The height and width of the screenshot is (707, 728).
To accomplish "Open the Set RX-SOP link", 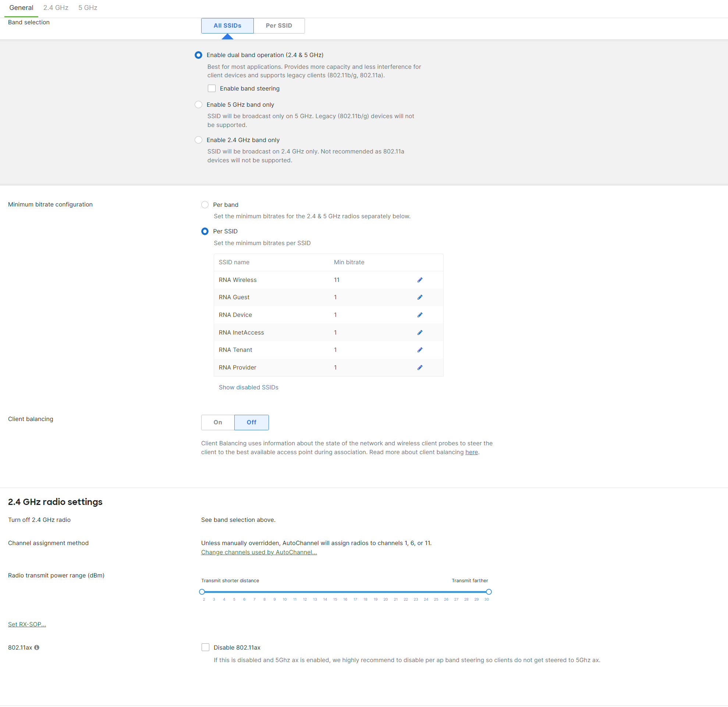I will click(x=27, y=624).
